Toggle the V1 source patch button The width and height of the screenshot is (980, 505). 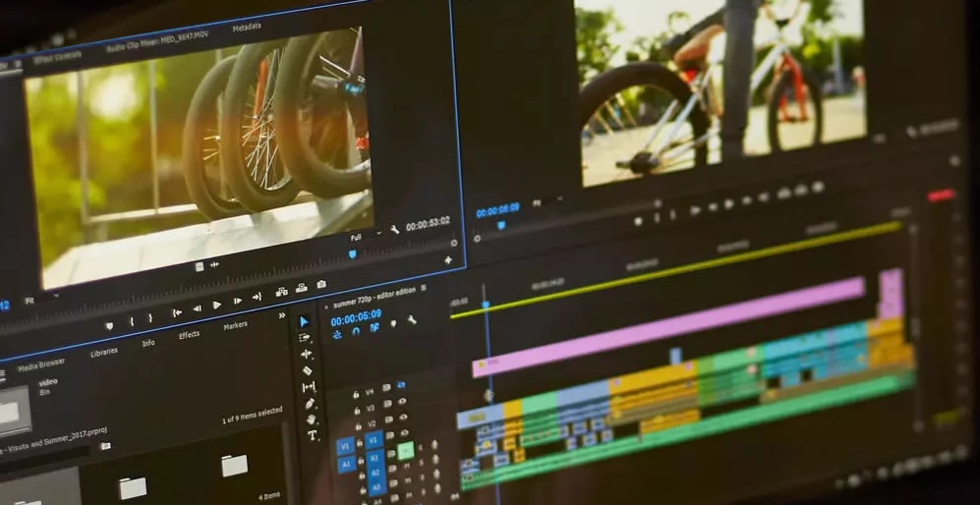345,446
